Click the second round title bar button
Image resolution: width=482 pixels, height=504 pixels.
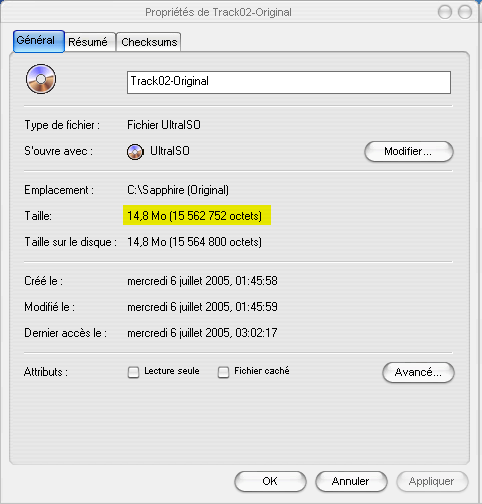[x=465, y=12]
